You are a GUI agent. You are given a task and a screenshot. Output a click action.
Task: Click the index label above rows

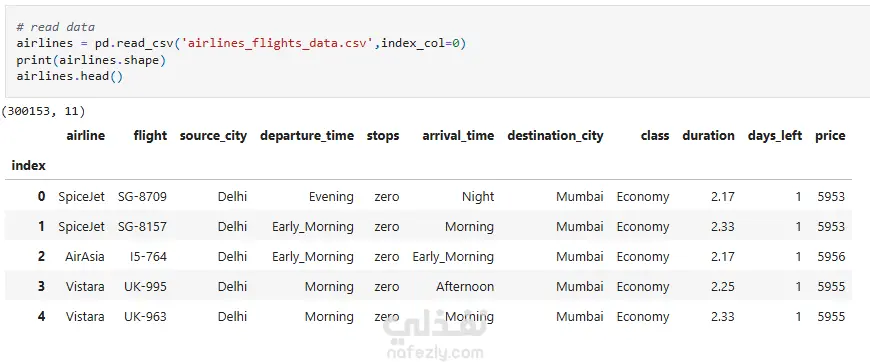[28, 165]
